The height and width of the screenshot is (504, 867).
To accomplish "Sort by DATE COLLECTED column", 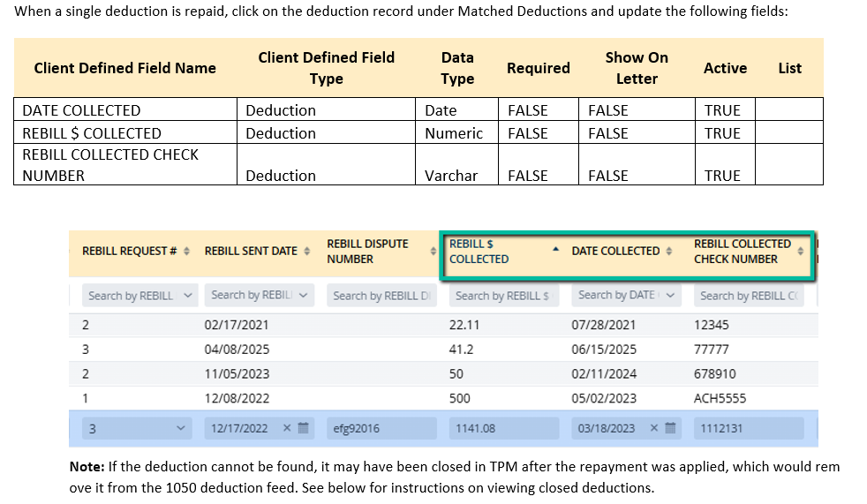I will point(668,252).
